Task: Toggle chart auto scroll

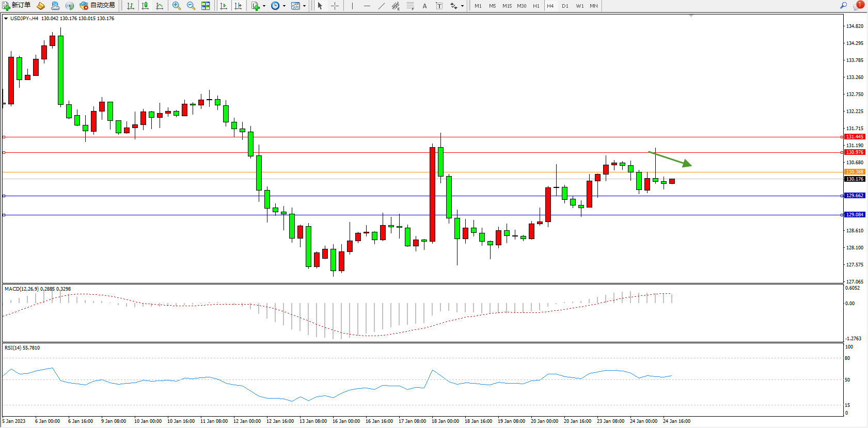Action: coord(224,6)
